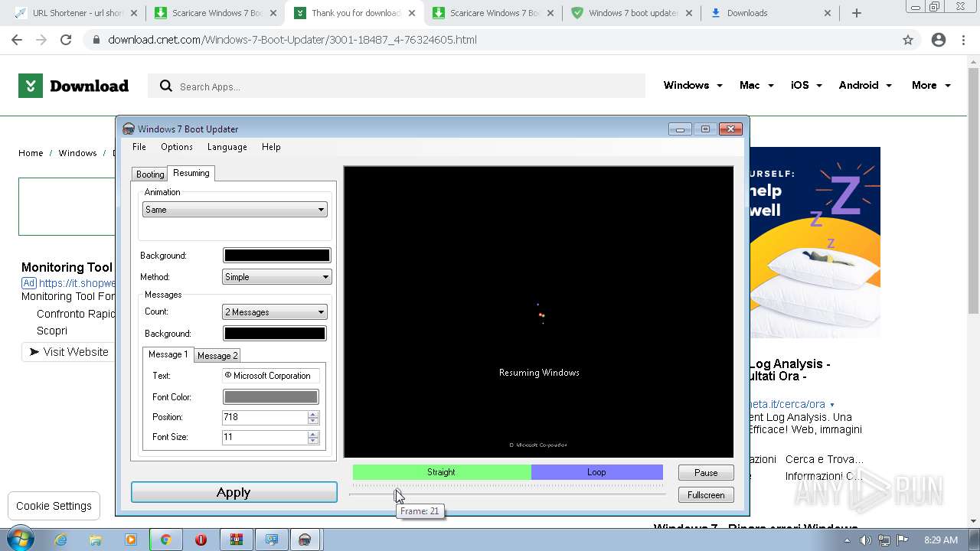Open Chrome profile avatar
Image resolution: width=980 pixels, height=551 pixels.
[x=939, y=40]
